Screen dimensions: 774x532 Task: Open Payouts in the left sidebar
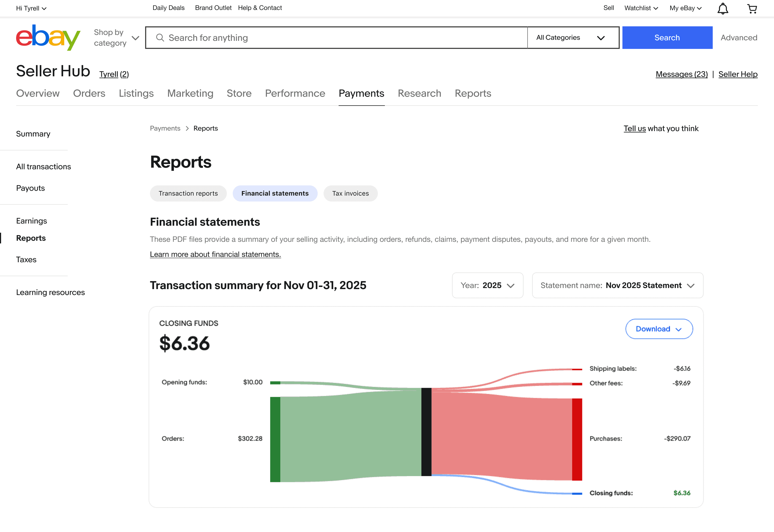(x=30, y=188)
